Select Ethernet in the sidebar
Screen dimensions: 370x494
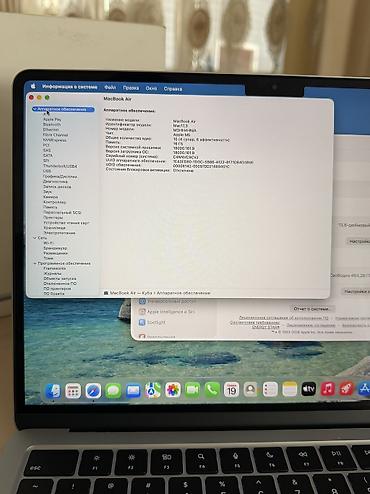51,129
